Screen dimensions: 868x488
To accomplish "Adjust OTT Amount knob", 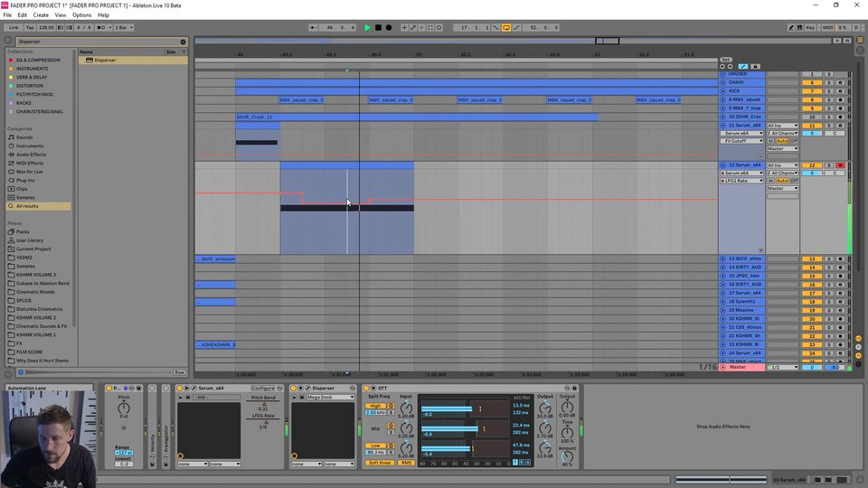I will point(567,457).
